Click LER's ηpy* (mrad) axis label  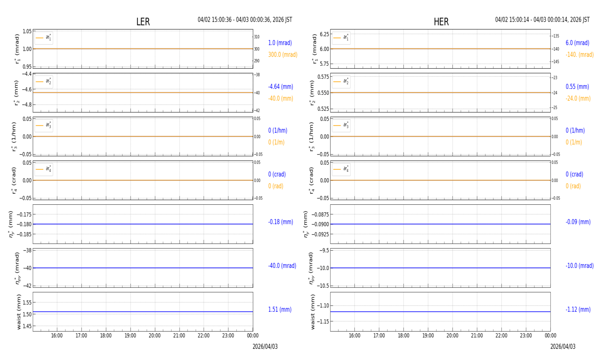[17, 268]
